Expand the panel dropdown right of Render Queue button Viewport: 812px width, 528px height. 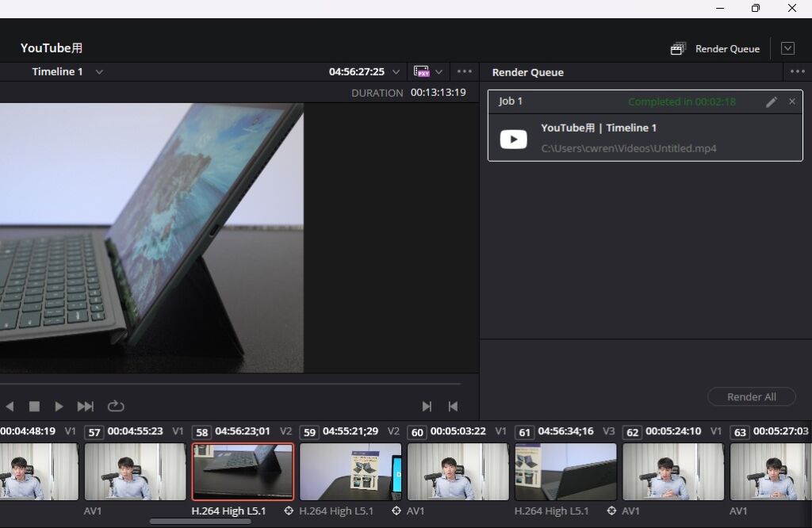(787, 48)
